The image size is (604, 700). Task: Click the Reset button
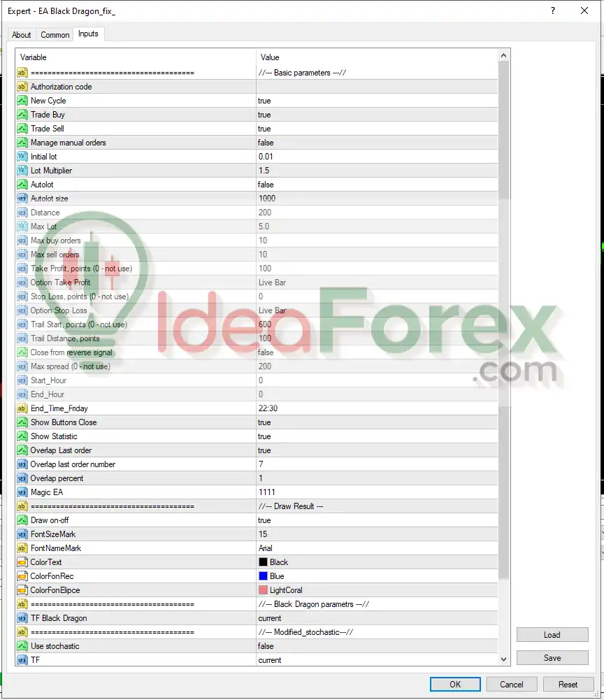(568, 685)
